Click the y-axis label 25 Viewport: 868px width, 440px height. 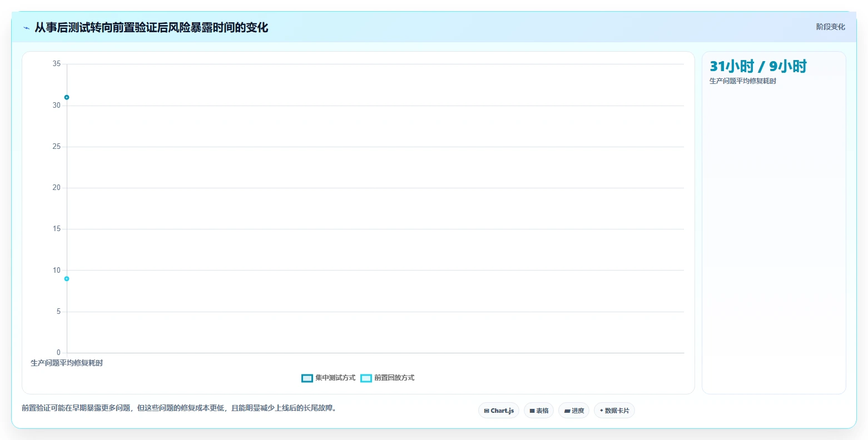pyautogui.click(x=57, y=147)
